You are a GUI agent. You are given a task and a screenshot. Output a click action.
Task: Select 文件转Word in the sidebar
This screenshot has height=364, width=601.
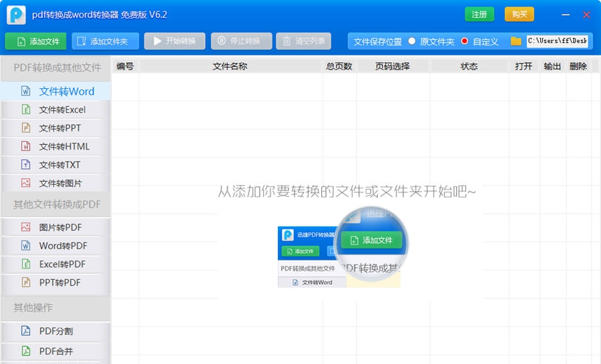[x=56, y=92]
